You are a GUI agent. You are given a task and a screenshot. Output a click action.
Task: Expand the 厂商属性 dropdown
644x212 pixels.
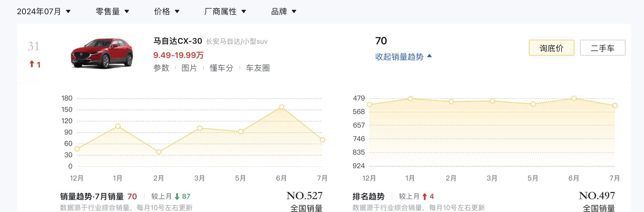tap(225, 11)
